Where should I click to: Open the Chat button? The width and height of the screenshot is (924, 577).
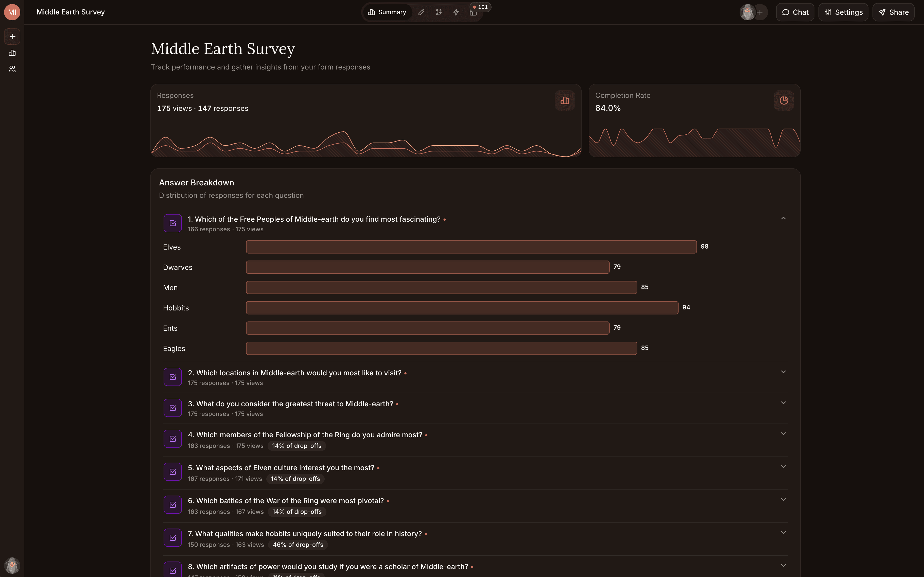pos(795,12)
